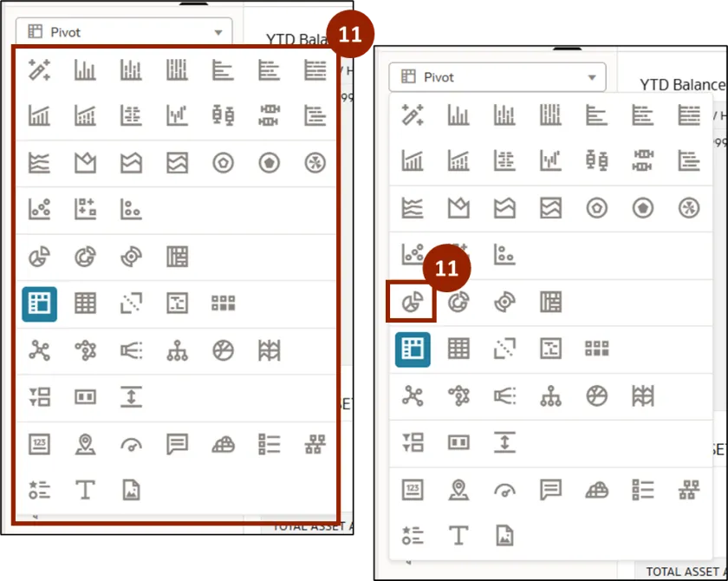
Task: Select the Image icon in left panel
Action: tap(131, 490)
